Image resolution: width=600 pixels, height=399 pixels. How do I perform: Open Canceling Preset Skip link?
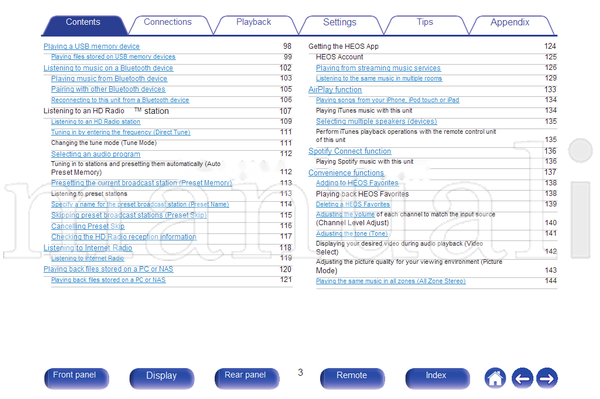[88, 226]
